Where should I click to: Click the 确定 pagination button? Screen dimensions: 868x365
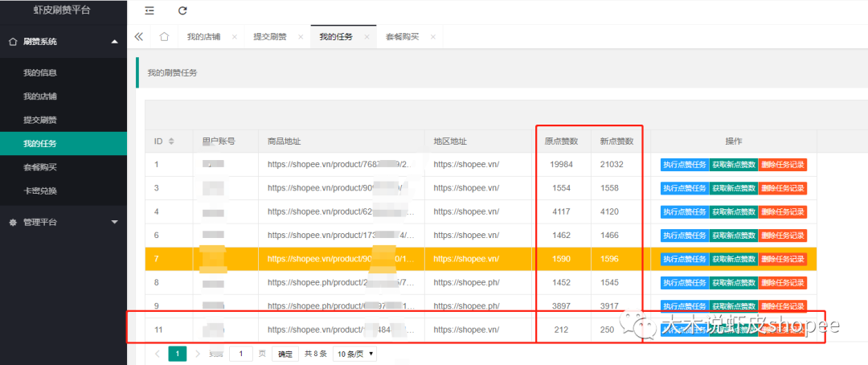click(x=285, y=354)
